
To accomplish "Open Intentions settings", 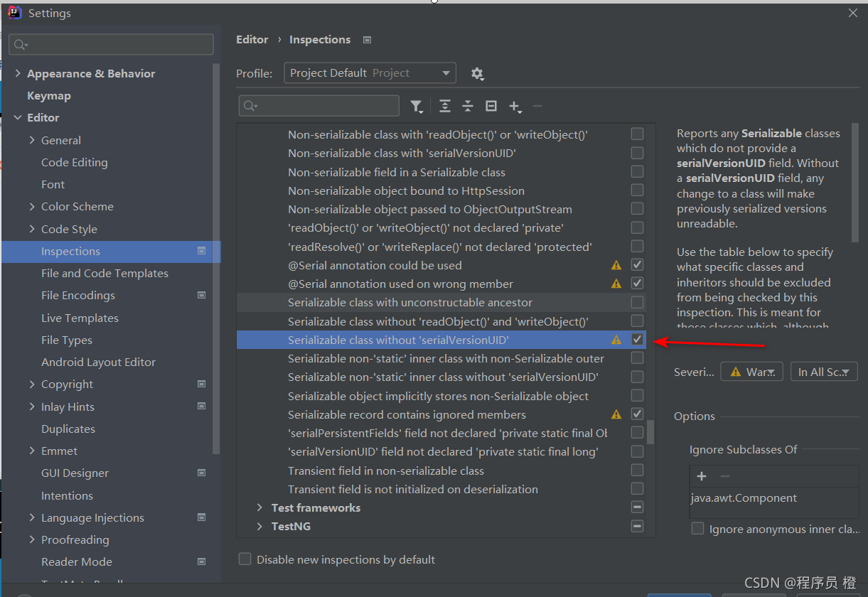I will (67, 495).
